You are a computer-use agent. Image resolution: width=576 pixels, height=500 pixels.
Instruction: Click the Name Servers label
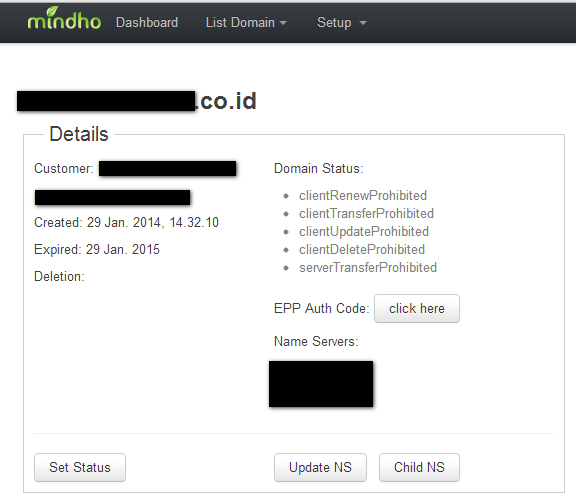coord(316,341)
